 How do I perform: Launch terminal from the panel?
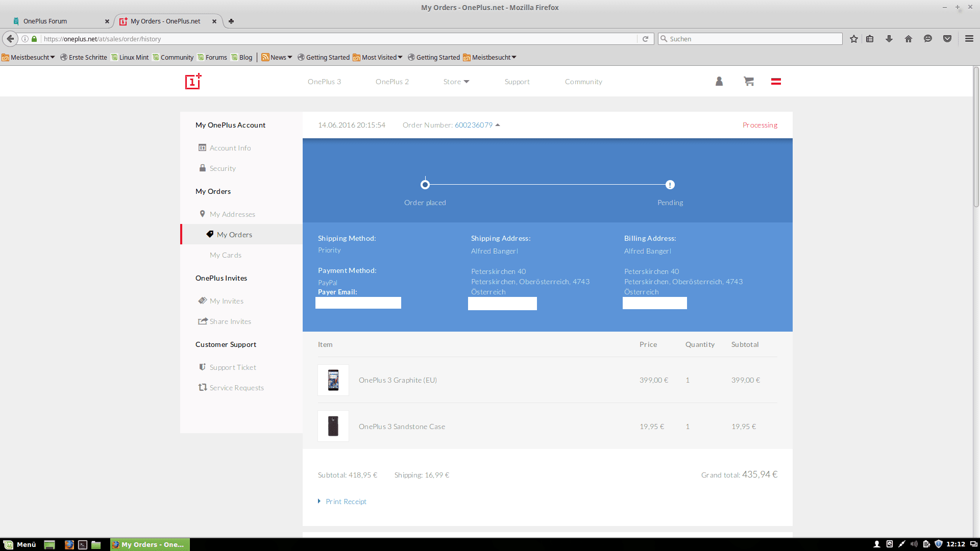(x=83, y=544)
